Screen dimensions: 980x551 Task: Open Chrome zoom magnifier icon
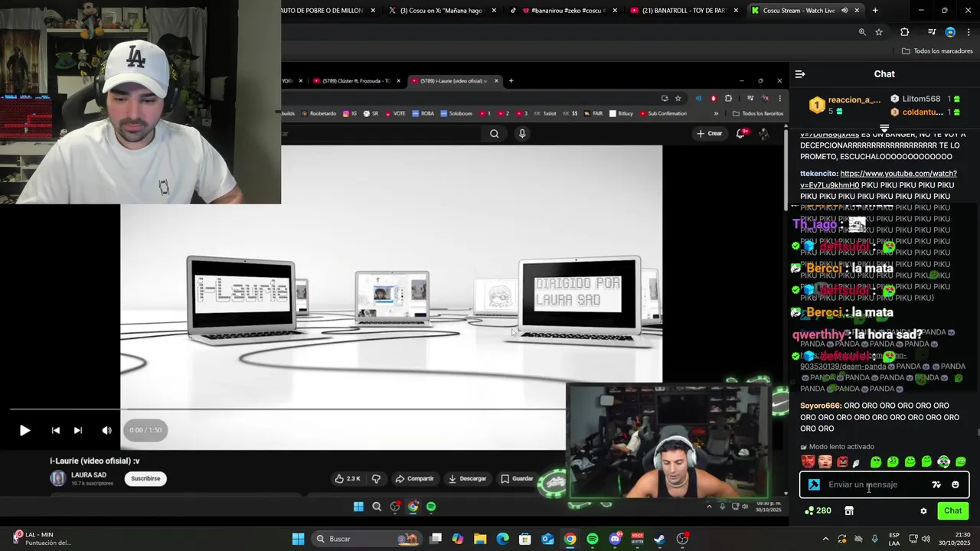click(862, 32)
